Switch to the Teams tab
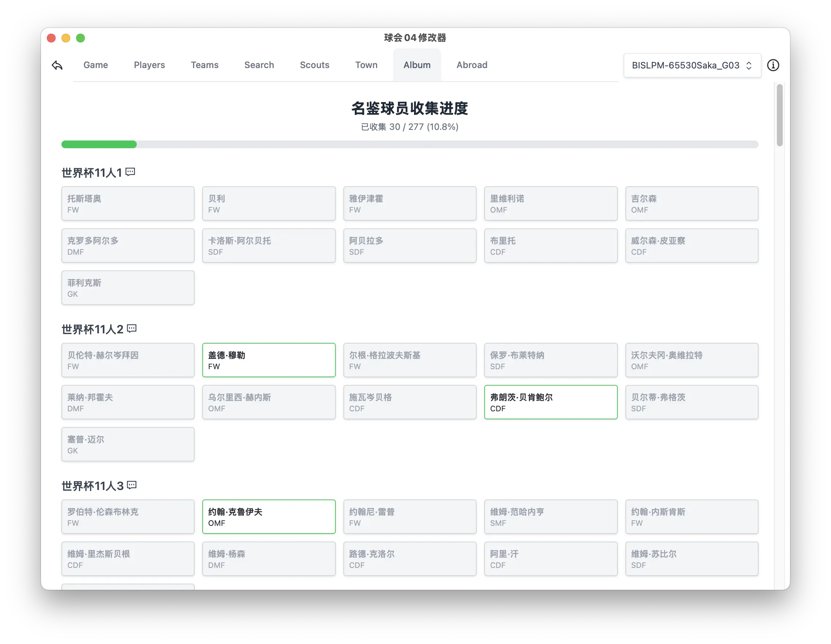The width and height of the screenshot is (831, 644). (x=204, y=65)
